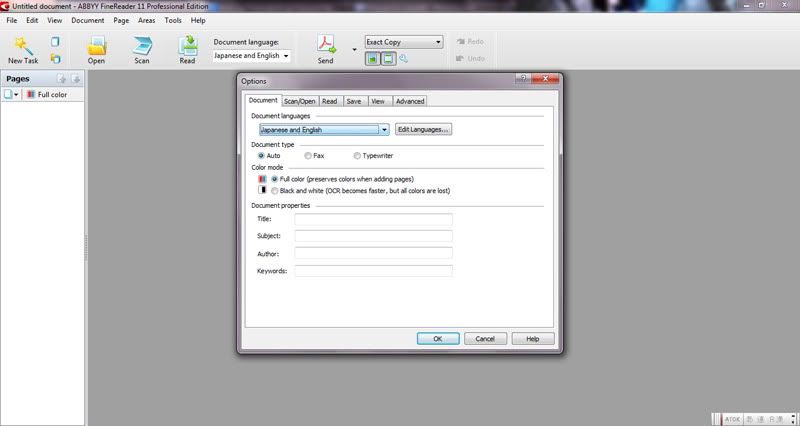
Task: Select the Document tab in Options
Action: (x=263, y=100)
